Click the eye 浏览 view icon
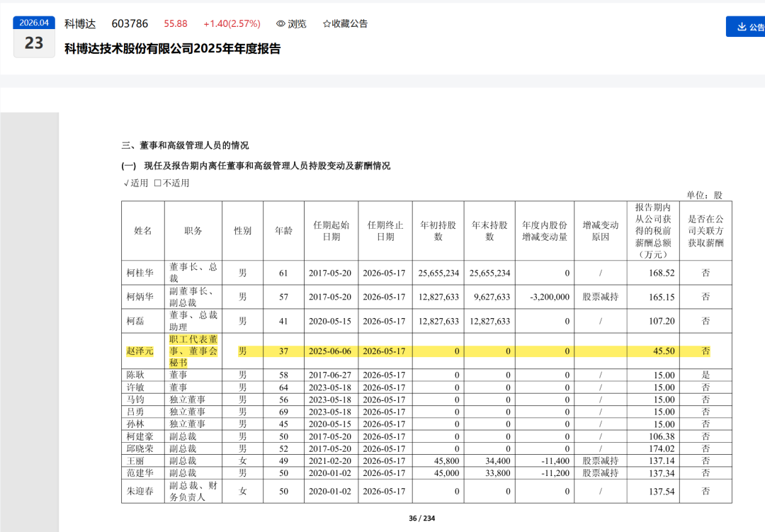Screen dimensions: 765x532 (280, 23)
